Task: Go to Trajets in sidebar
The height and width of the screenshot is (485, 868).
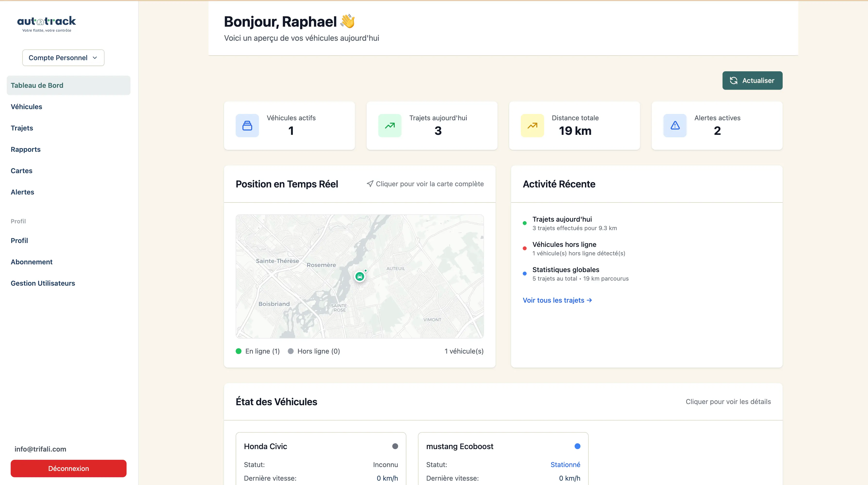Action: (22, 128)
